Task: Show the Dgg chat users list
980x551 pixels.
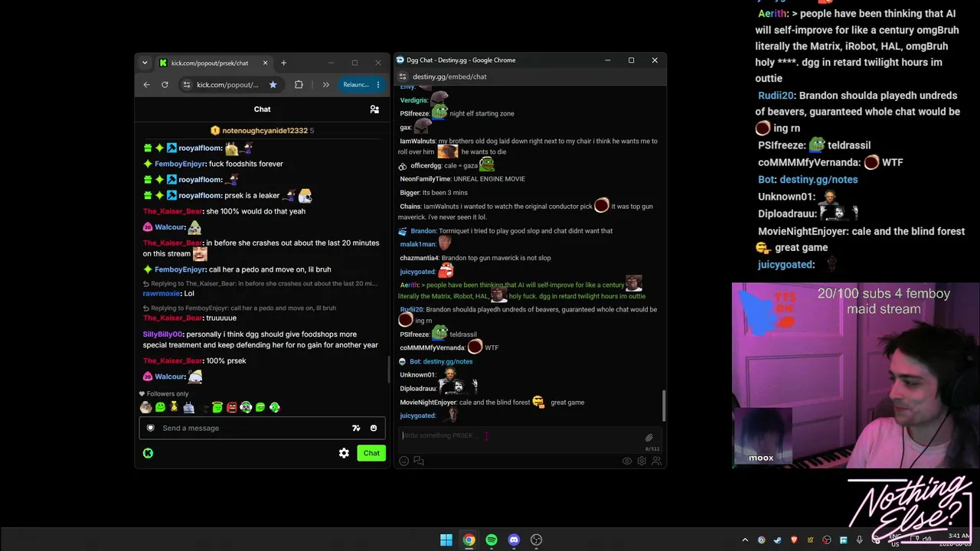Action: pos(656,461)
